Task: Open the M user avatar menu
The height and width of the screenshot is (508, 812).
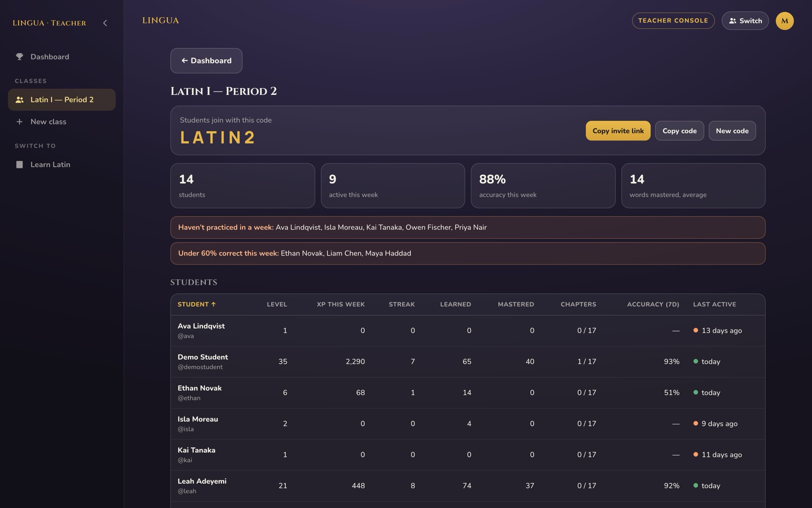Action: [784, 21]
